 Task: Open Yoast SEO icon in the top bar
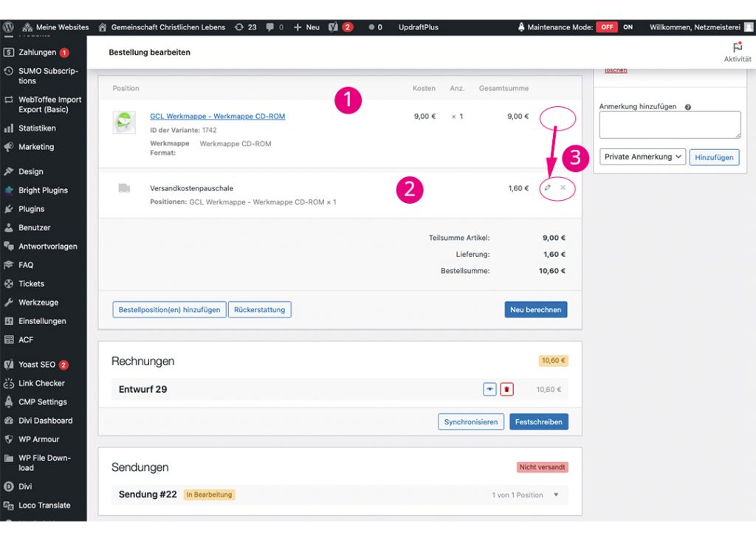click(x=340, y=27)
